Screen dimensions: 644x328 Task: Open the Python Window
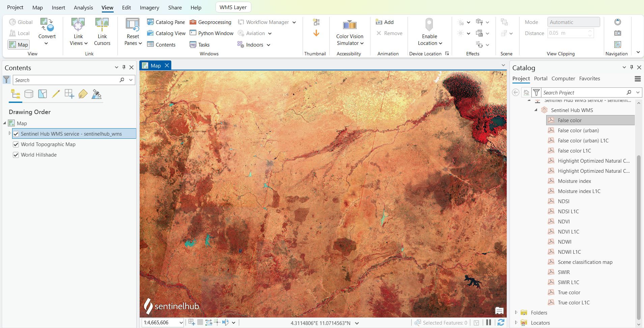click(212, 33)
